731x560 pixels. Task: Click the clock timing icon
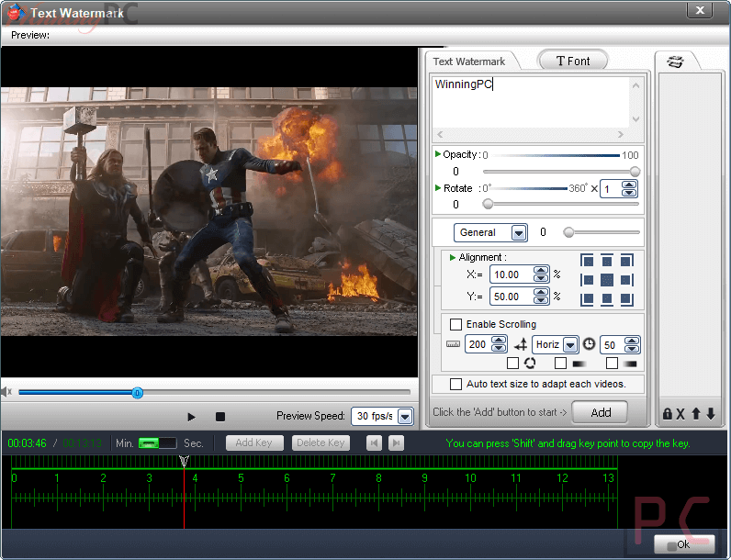coord(590,344)
